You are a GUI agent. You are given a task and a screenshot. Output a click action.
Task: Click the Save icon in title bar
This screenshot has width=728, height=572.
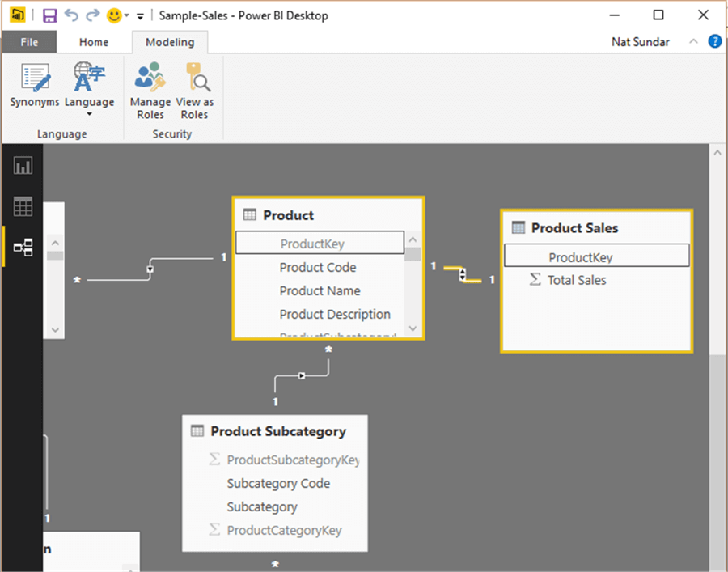pos(49,15)
